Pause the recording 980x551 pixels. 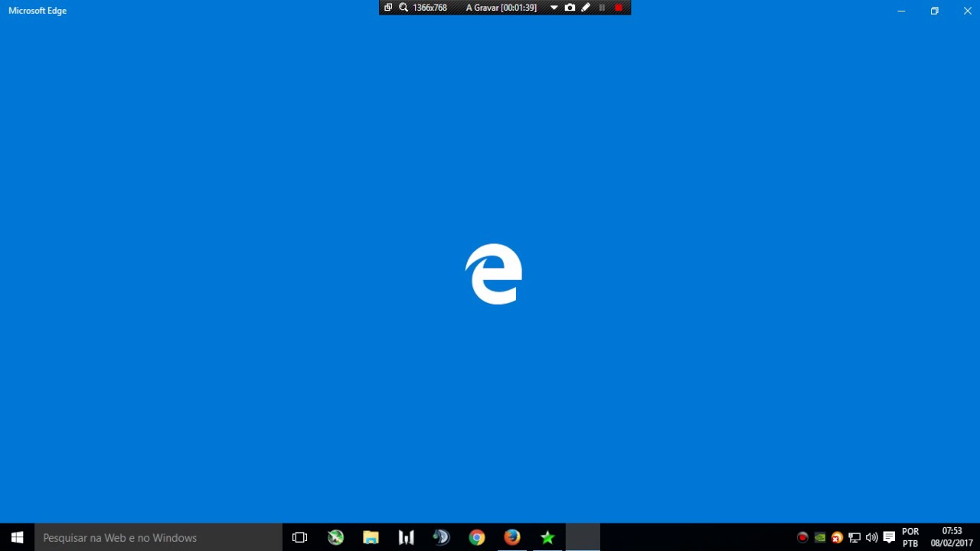(602, 8)
